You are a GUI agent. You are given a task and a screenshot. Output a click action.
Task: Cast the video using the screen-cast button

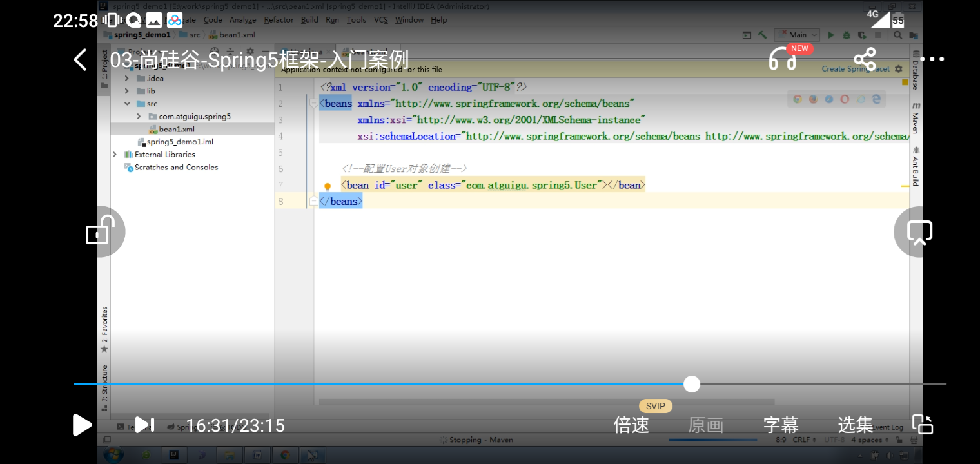[919, 232]
